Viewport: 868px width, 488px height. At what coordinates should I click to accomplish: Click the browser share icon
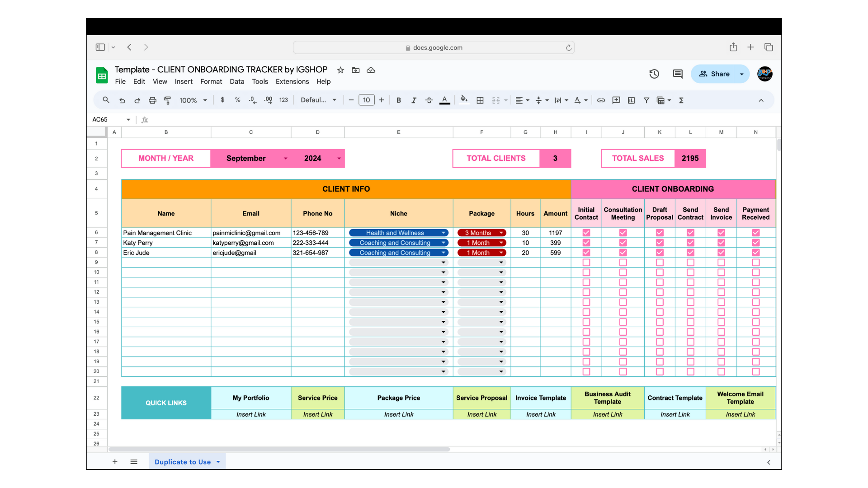click(733, 47)
